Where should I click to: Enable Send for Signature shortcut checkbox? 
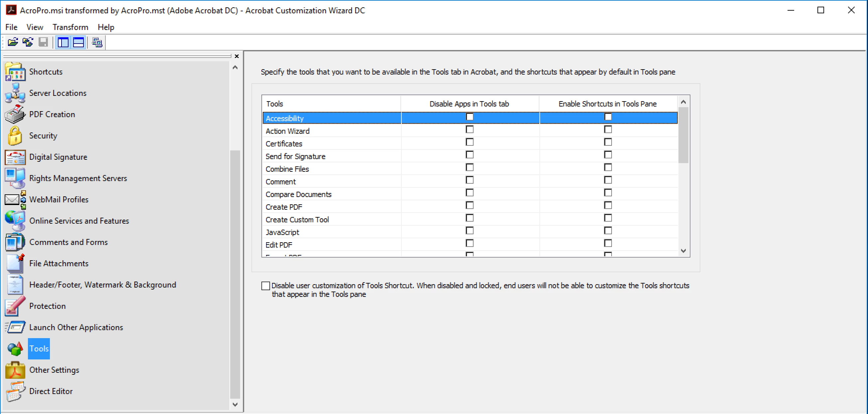tap(608, 155)
